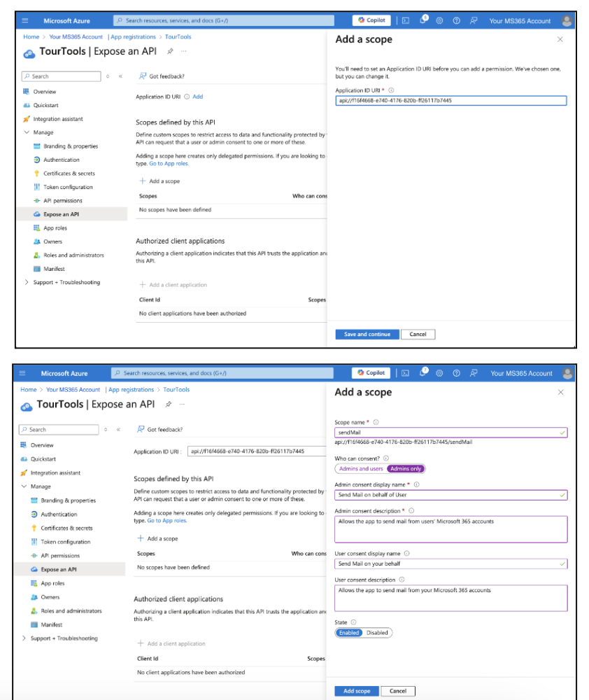Open help question mark in upper window header
Image resolution: width=589 pixels, height=700 pixels.
(457, 20)
